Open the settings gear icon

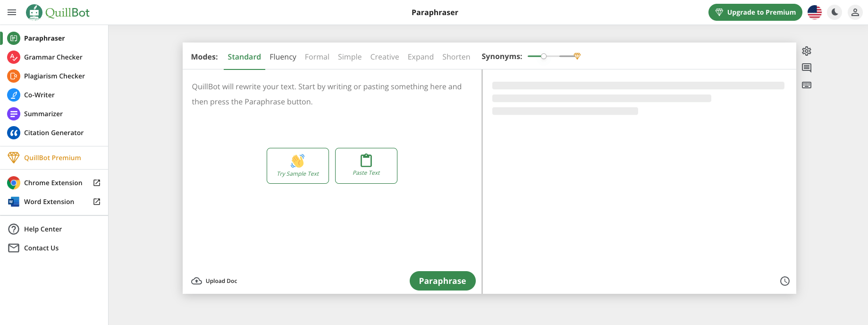click(807, 51)
